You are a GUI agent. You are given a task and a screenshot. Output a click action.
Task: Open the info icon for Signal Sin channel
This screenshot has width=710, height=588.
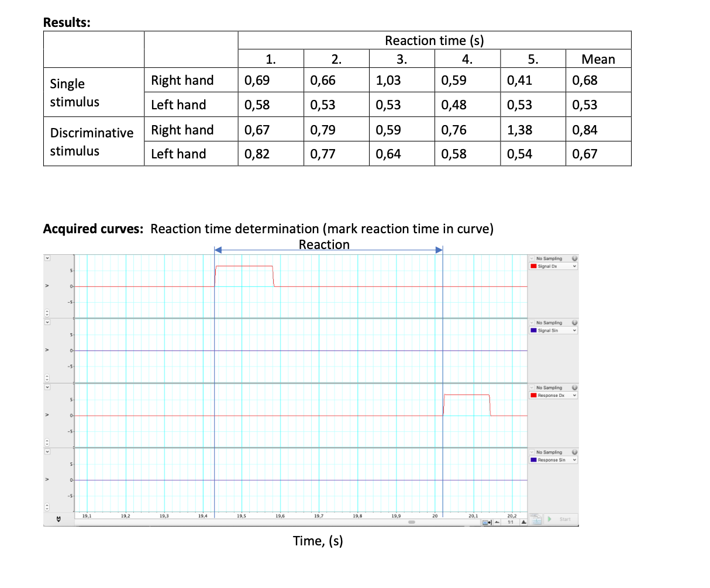[x=575, y=323]
